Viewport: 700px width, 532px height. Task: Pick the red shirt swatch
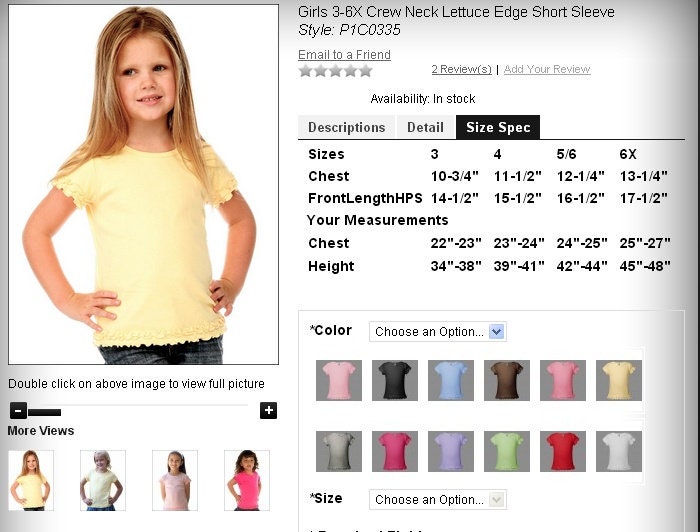tap(562, 451)
